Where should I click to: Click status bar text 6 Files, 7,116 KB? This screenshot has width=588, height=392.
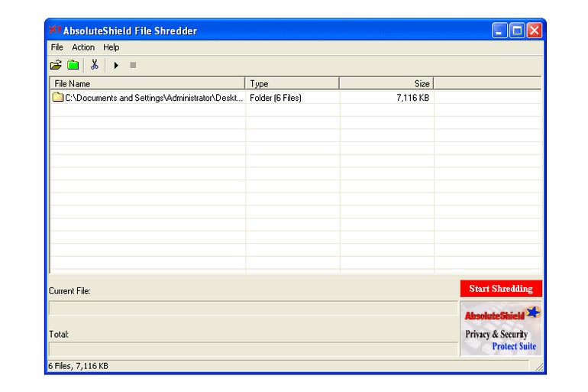(x=78, y=366)
